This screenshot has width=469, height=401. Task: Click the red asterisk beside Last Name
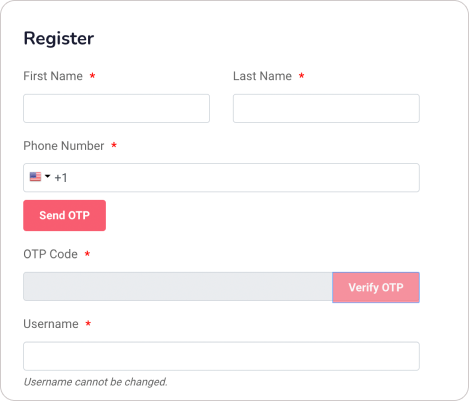[301, 76]
